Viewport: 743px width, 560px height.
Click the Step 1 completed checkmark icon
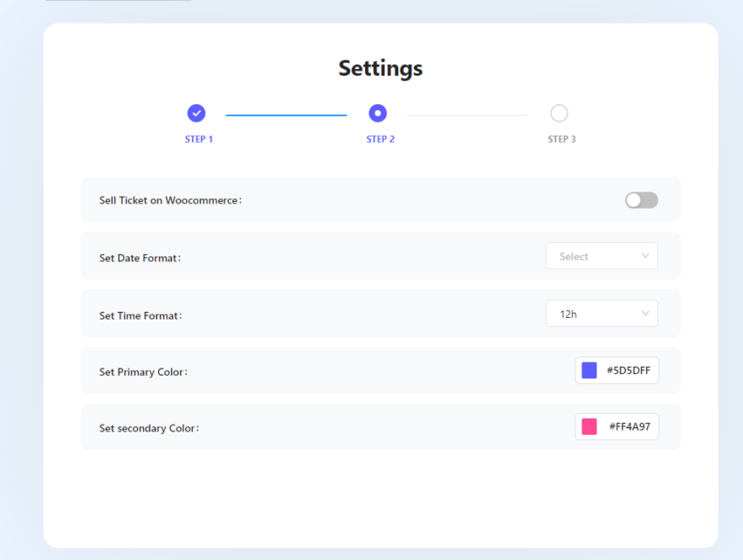[x=196, y=113]
